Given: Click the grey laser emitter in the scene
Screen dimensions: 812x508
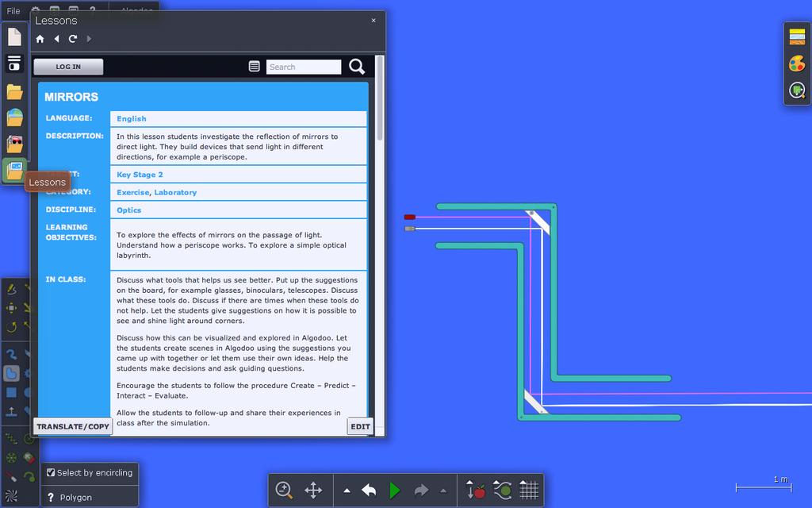Looking at the screenshot, I should (410, 229).
